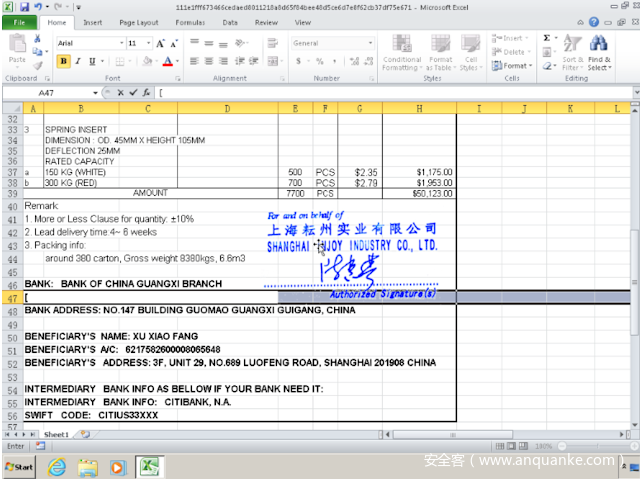This screenshot has width=640, height=479.
Task: Click the Bold formatting button
Action: [x=63, y=61]
